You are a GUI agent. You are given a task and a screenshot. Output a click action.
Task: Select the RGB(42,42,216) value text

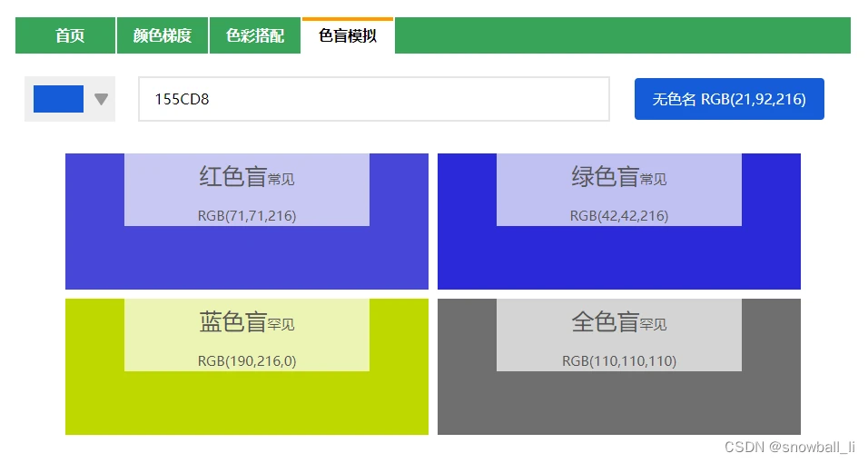[619, 215]
